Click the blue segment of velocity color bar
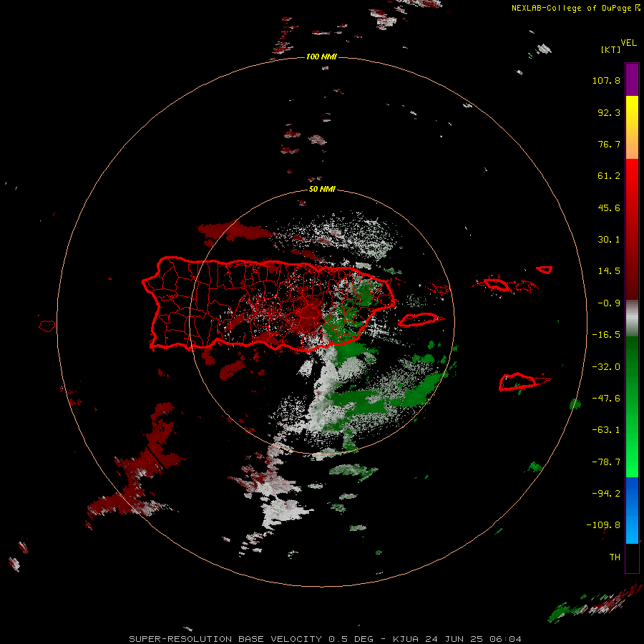 click(x=632, y=510)
